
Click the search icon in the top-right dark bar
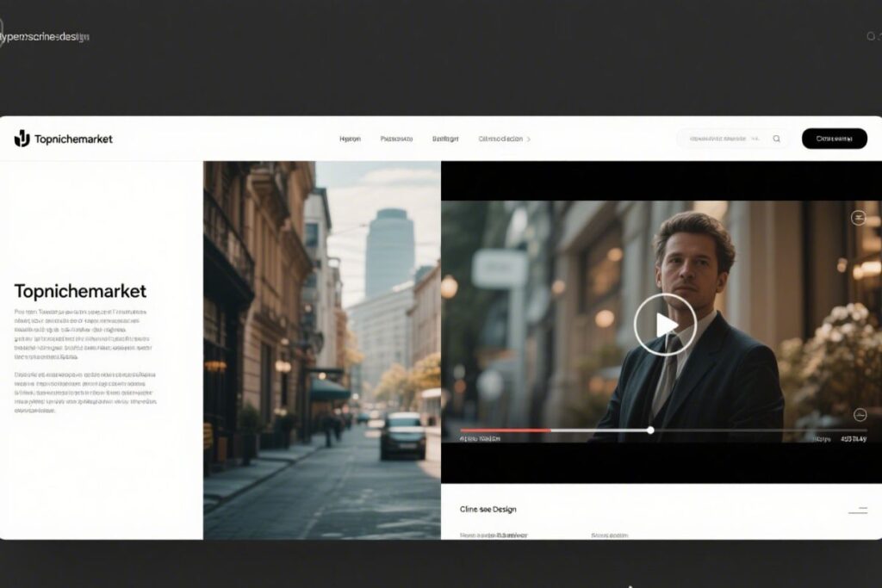click(x=871, y=36)
